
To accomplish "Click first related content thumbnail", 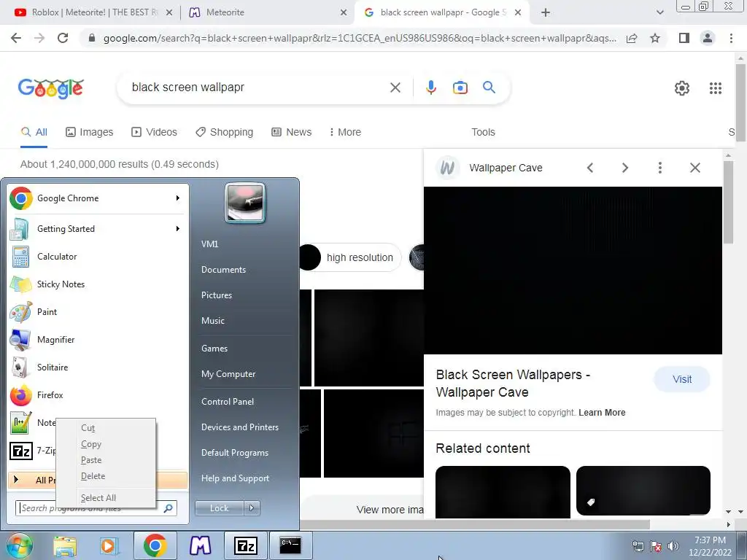I will 503,492.
